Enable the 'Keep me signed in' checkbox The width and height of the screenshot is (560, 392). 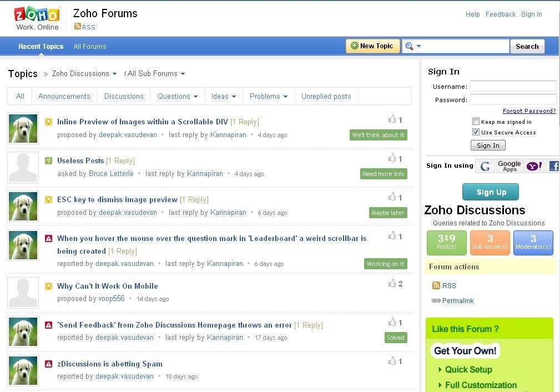pyautogui.click(x=476, y=121)
